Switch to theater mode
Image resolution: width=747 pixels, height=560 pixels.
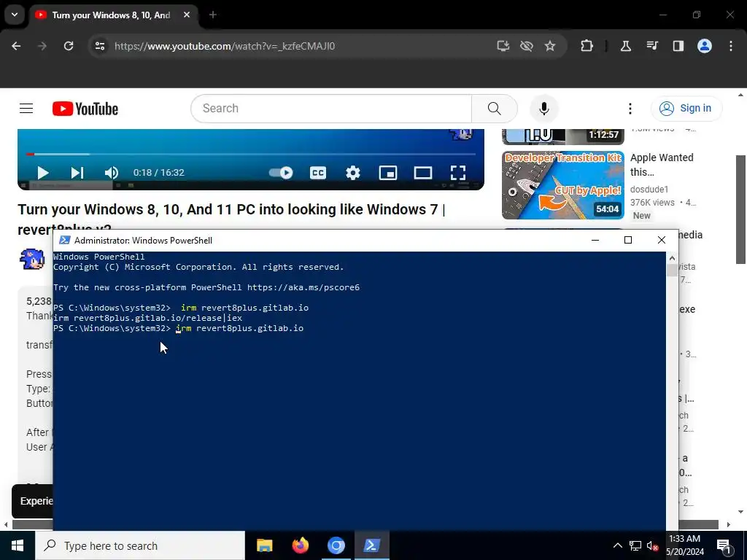(x=422, y=173)
